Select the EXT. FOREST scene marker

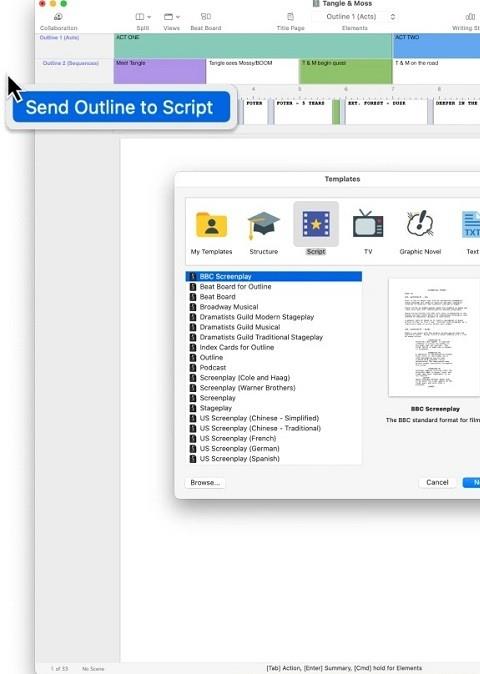coord(387,111)
